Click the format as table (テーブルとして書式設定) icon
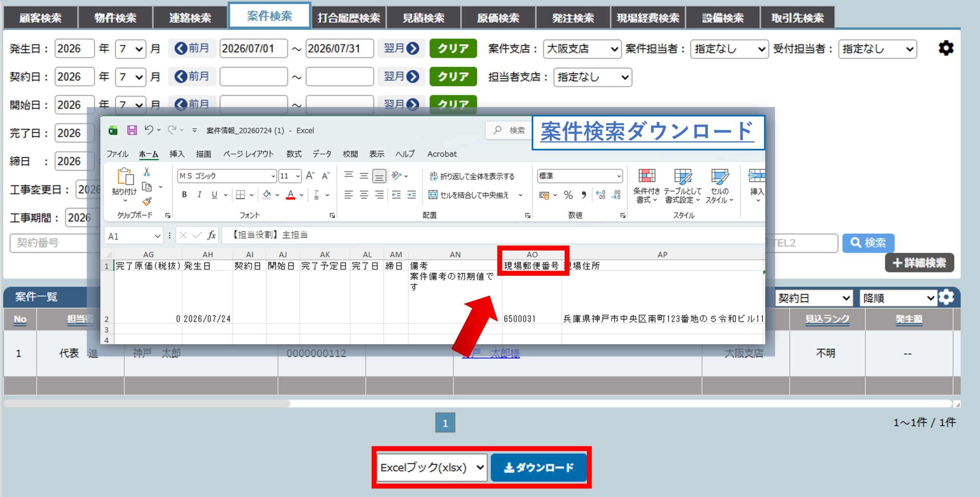The width and height of the screenshot is (980, 497). click(x=683, y=176)
